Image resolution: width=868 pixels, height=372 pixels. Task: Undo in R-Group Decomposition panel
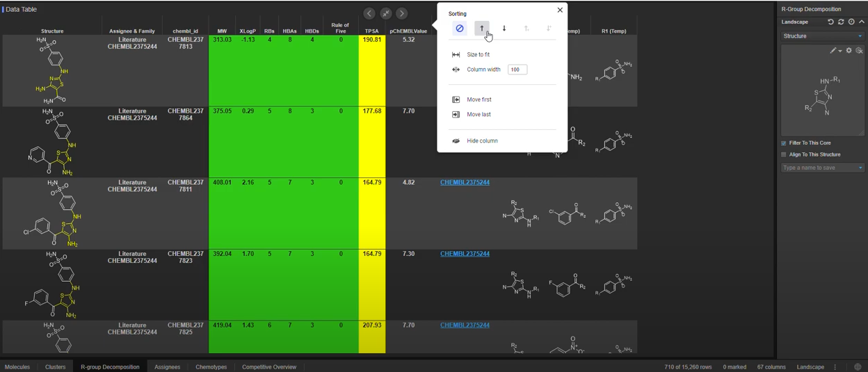tap(830, 22)
